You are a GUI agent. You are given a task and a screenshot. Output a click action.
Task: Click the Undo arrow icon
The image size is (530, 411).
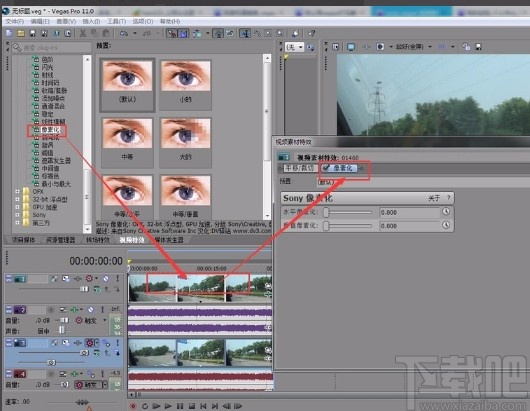124,33
